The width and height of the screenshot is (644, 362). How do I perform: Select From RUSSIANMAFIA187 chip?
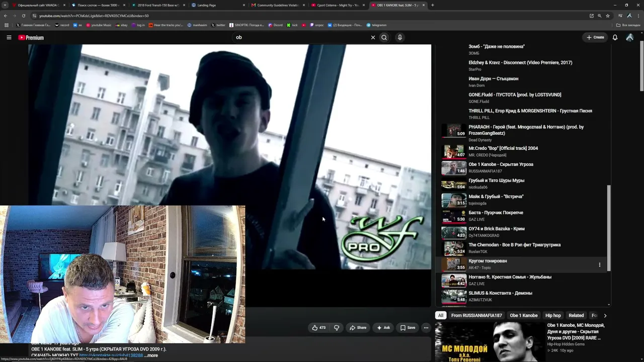476,315
